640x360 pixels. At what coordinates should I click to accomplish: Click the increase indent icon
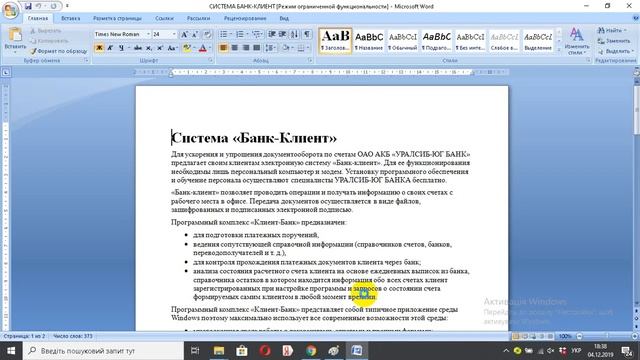pos(283,34)
